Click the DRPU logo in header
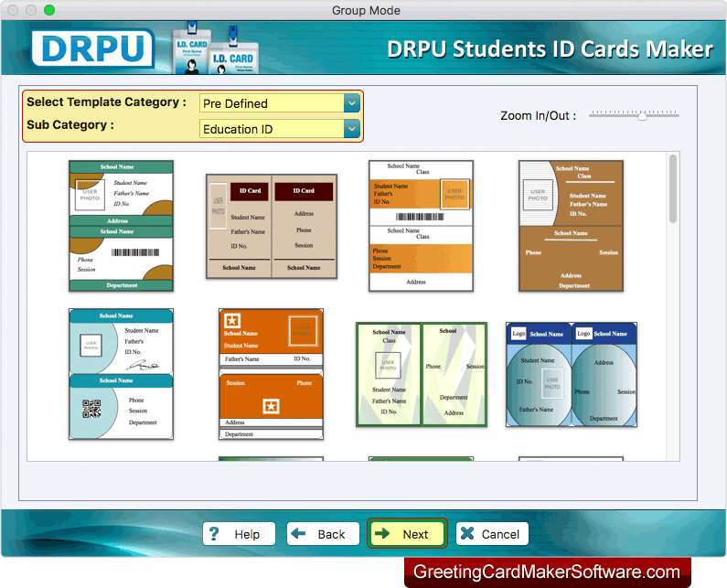The image size is (727, 588). pyautogui.click(x=92, y=48)
